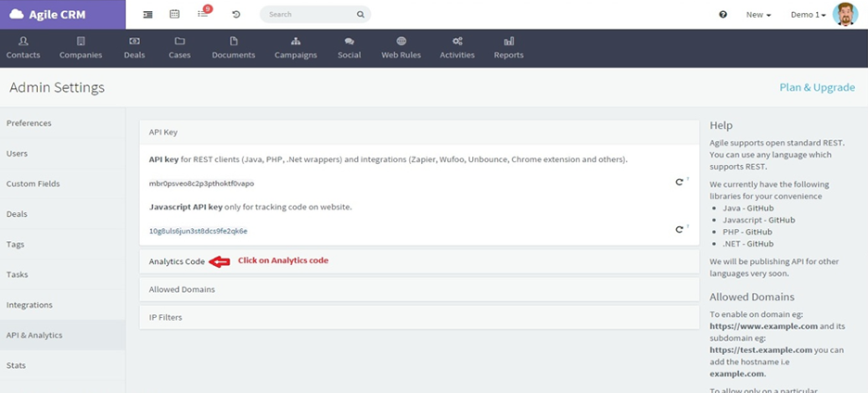Regenerate the Javascript API key
The width and height of the screenshot is (868, 393).
(679, 229)
